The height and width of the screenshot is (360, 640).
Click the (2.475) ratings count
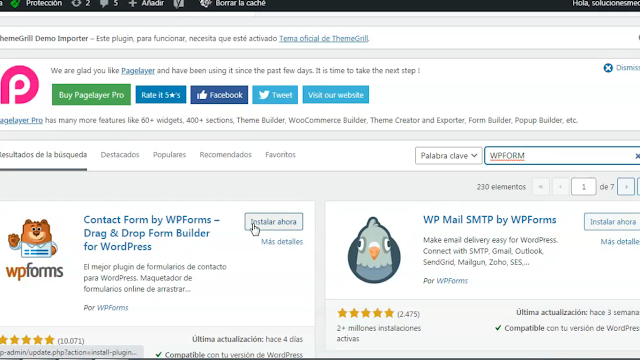[408, 314]
